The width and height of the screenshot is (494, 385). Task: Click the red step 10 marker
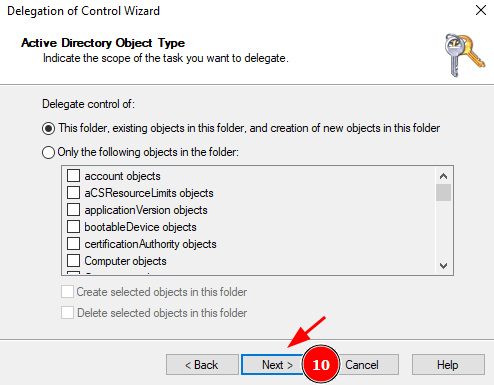tap(321, 364)
